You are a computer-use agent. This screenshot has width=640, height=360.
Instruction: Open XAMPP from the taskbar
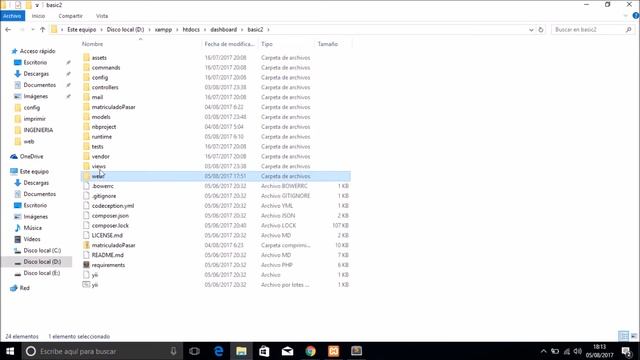(333, 351)
